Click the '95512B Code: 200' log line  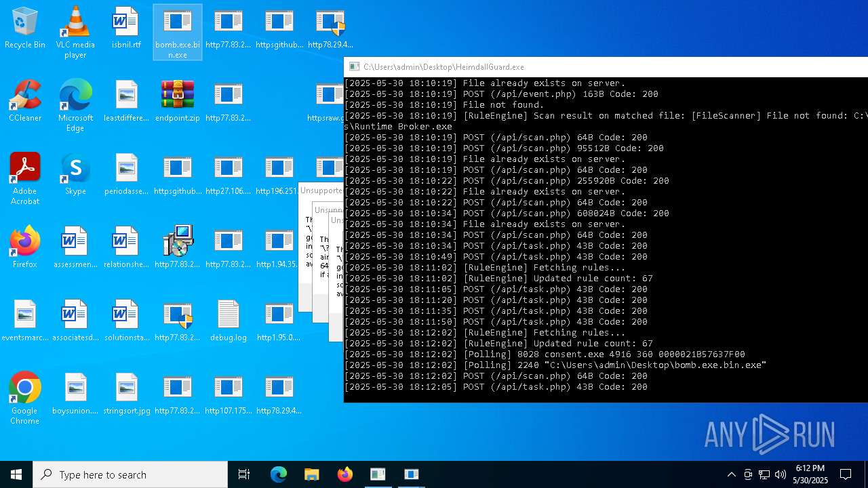pos(504,148)
